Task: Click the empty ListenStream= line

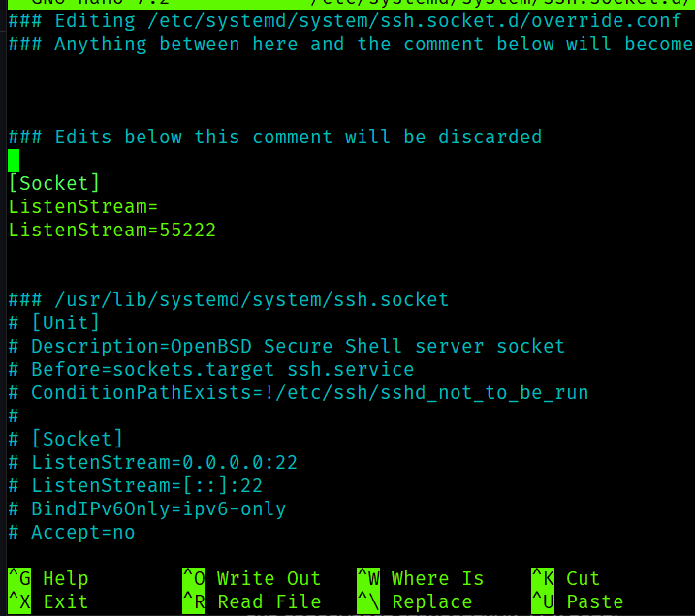Action: point(82,207)
